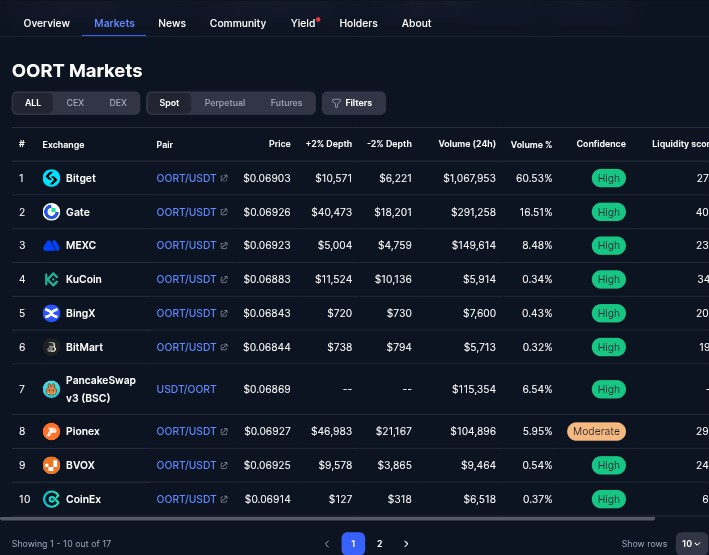
Task: Select the Spot market type
Action: (x=169, y=103)
